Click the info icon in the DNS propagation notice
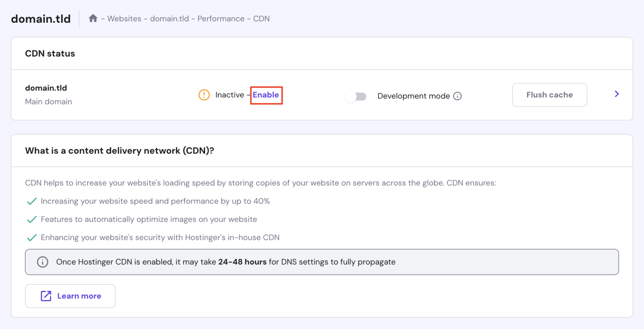 [x=42, y=262]
